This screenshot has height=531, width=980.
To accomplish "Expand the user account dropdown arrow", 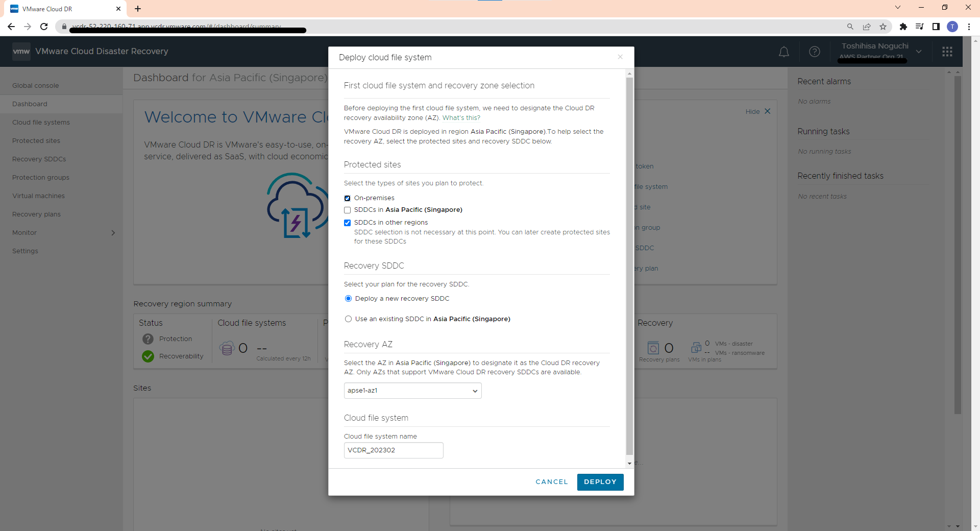I will click(919, 52).
